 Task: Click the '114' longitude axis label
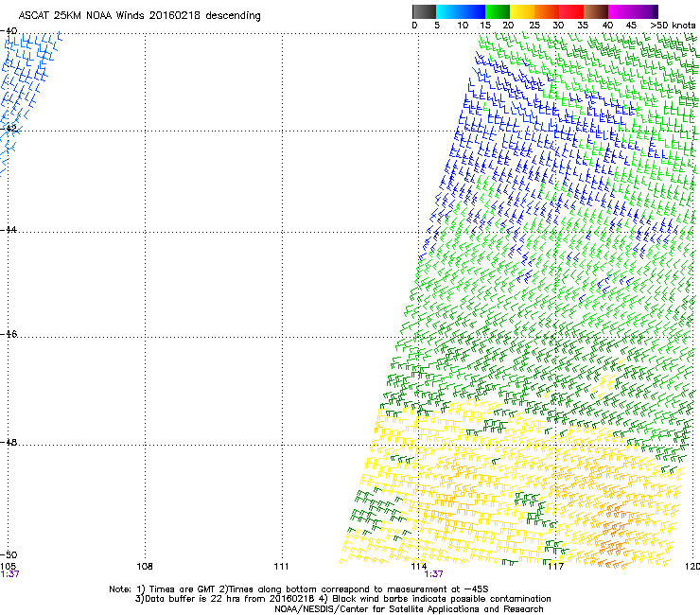click(x=418, y=566)
